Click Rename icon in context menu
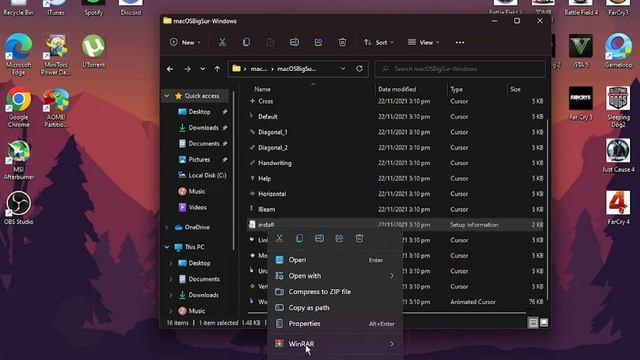This screenshot has width=640, height=360. click(x=319, y=238)
